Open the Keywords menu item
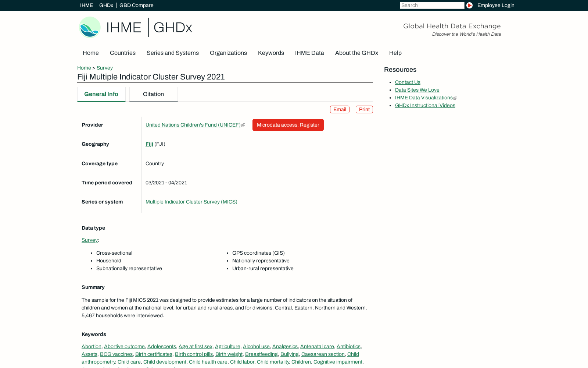The height and width of the screenshot is (368, 588). 271,53
